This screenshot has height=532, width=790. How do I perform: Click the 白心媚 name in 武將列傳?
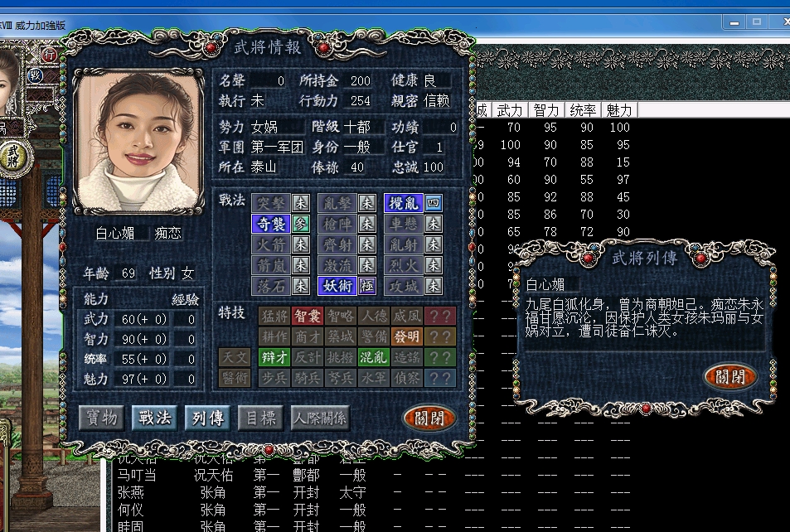click(x=545, y=284)
